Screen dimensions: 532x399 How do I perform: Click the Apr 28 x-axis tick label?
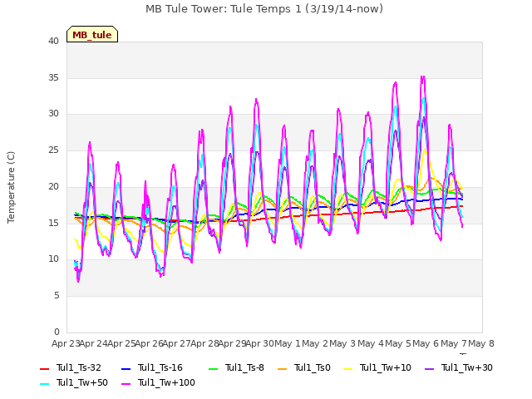[204, 343]
